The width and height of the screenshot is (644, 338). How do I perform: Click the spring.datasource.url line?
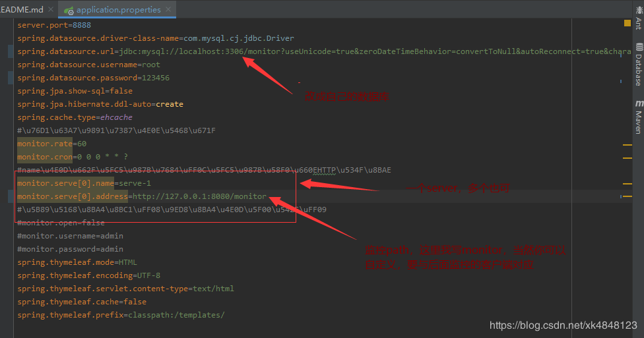[x=324, y=51]
